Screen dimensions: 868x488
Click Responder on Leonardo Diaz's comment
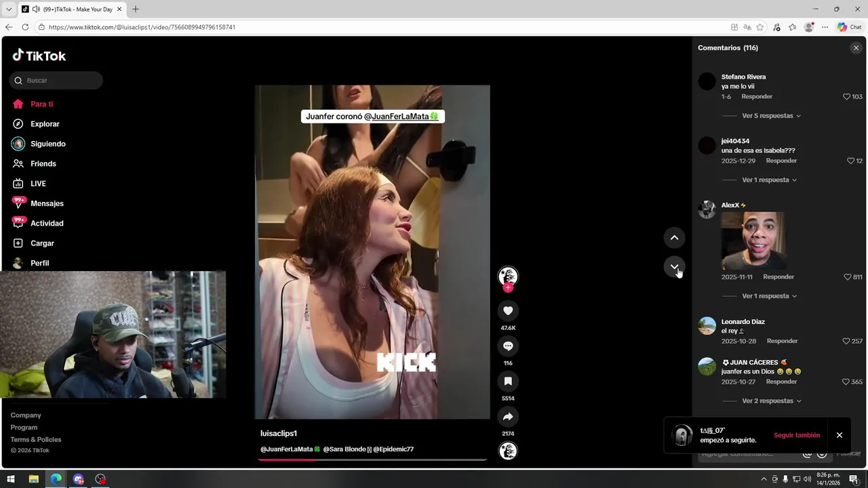[782, 341]
